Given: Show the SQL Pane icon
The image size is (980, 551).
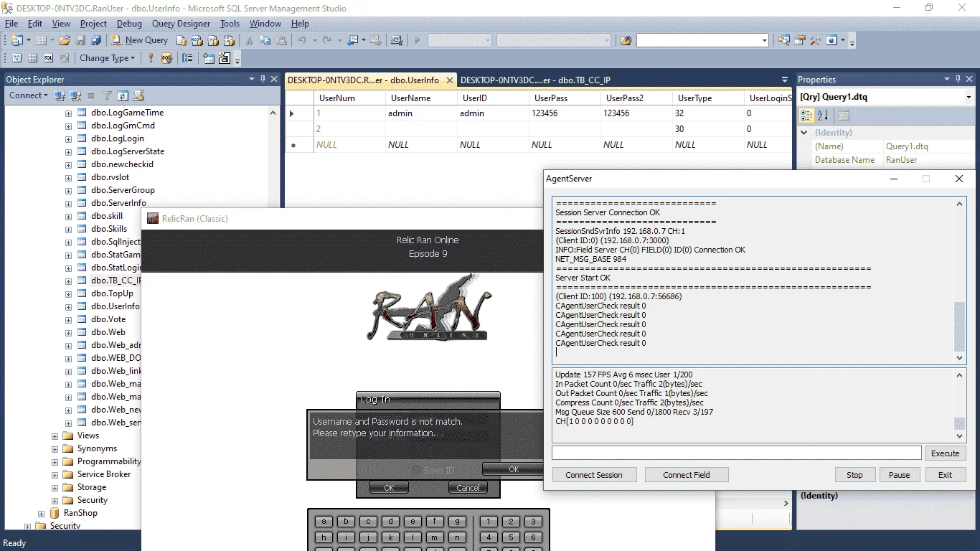Looking at the screenshot, I should pyautogui.click(x=48, y=58).
